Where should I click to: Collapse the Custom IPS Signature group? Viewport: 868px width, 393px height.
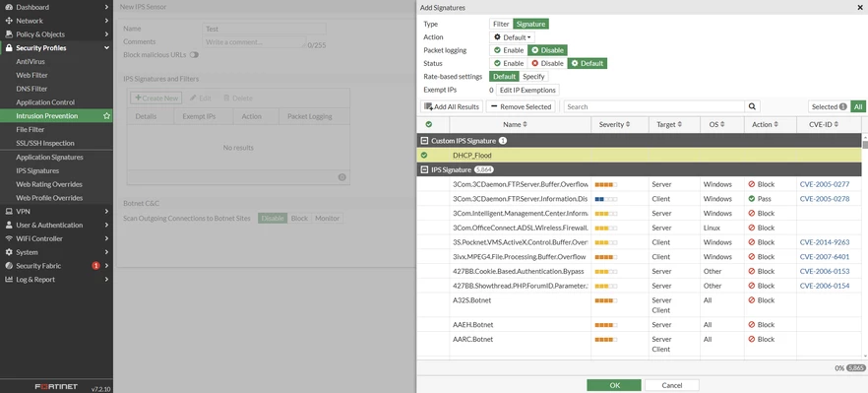tap(424, 141)
